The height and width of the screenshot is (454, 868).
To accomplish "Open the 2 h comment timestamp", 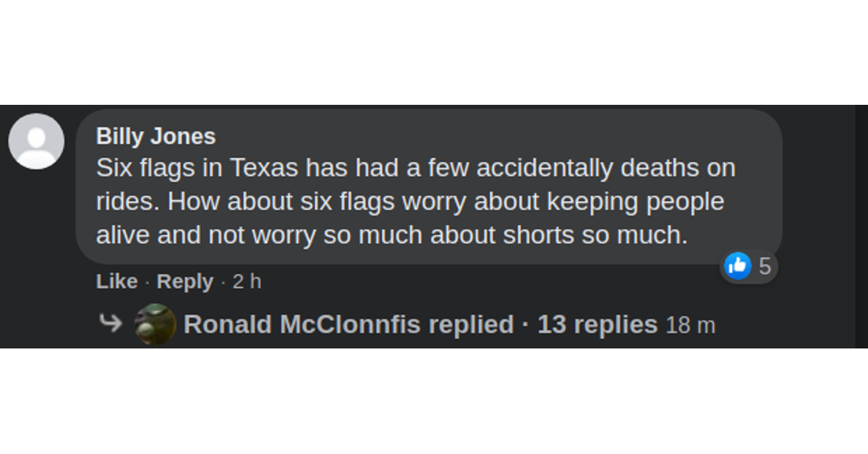I will pyautogui.click(x=247, y=281).
